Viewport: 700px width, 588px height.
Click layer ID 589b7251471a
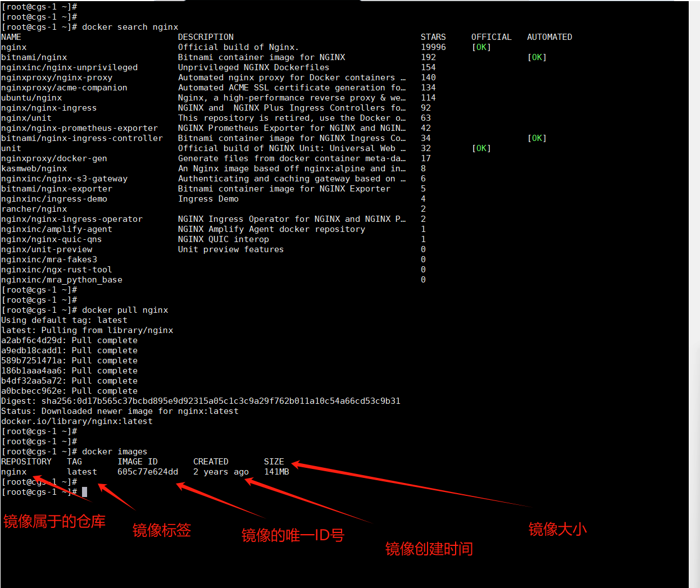coord(31,361)
